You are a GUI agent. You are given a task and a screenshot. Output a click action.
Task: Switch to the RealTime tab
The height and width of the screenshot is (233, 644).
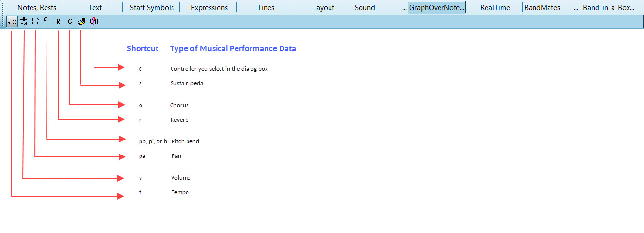[x=495, y=8]
